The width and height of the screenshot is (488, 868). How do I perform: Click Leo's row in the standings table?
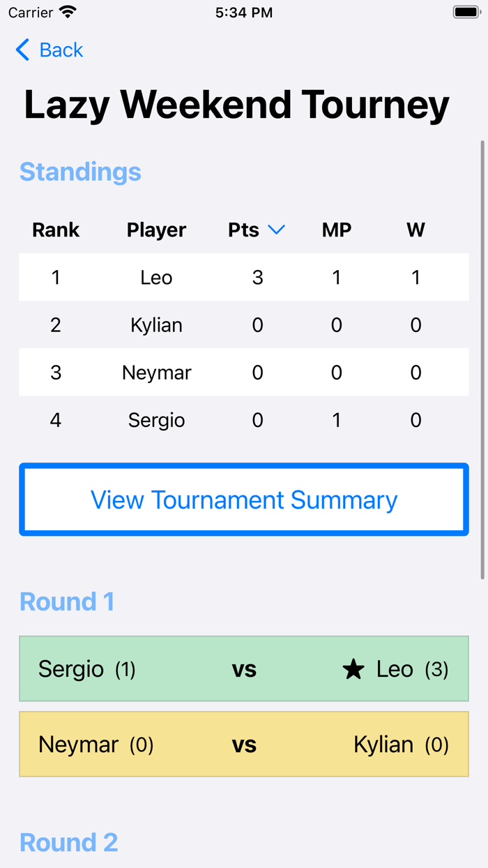coord(244,277)
